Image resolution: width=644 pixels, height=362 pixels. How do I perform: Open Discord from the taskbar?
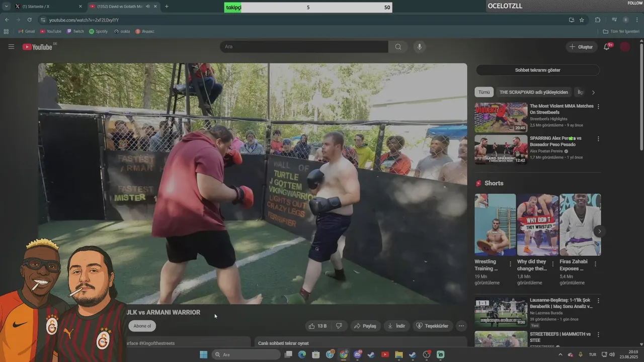358,354
